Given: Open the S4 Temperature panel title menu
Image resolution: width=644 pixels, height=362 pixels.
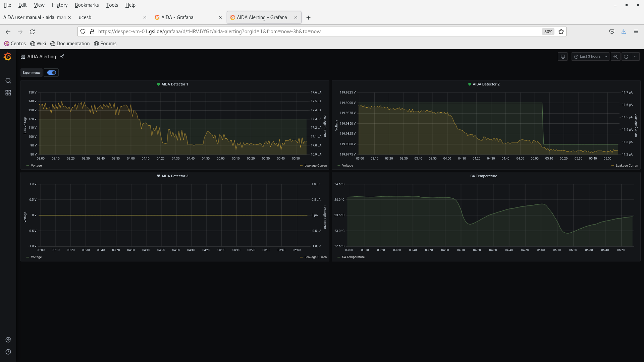Looking at the screenshot, I should (484, 176).
